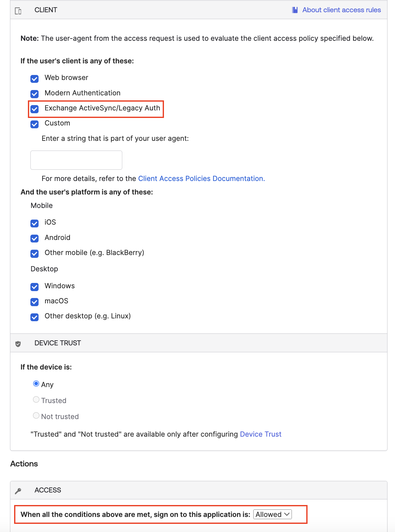Select the Any device radio button
The height and width of the screenshot is (532, 395).
[36, 383]
